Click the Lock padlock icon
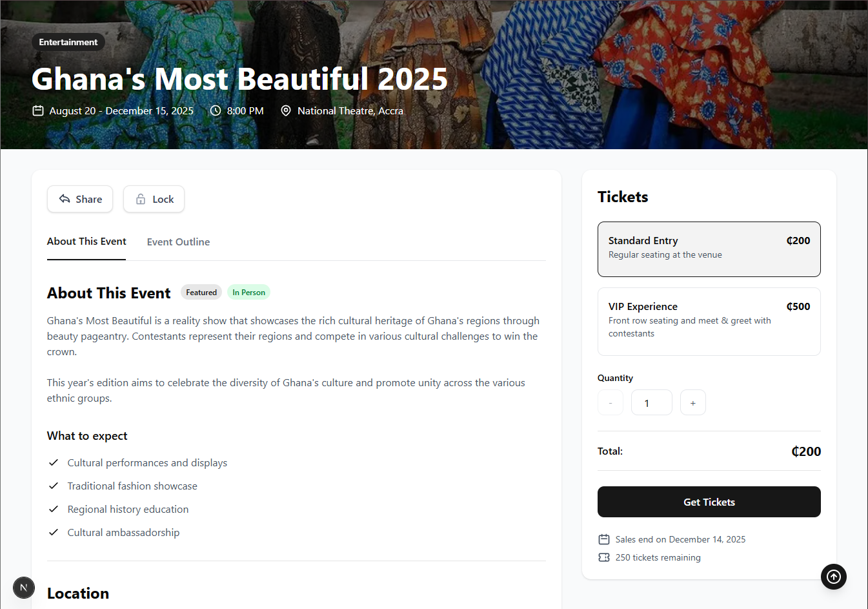The width and height of the screenshot is (868, 609). [141, 199]
